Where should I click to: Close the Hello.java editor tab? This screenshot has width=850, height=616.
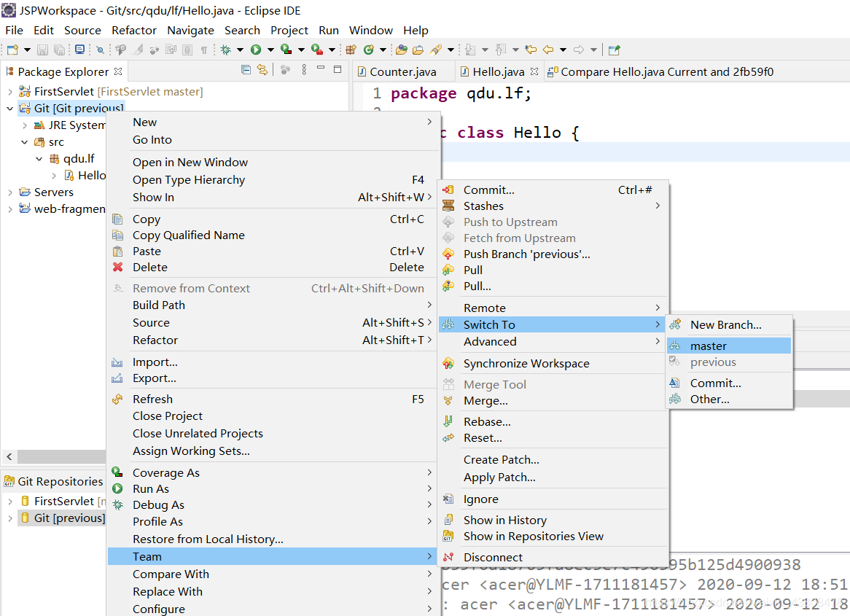(534, 71)
